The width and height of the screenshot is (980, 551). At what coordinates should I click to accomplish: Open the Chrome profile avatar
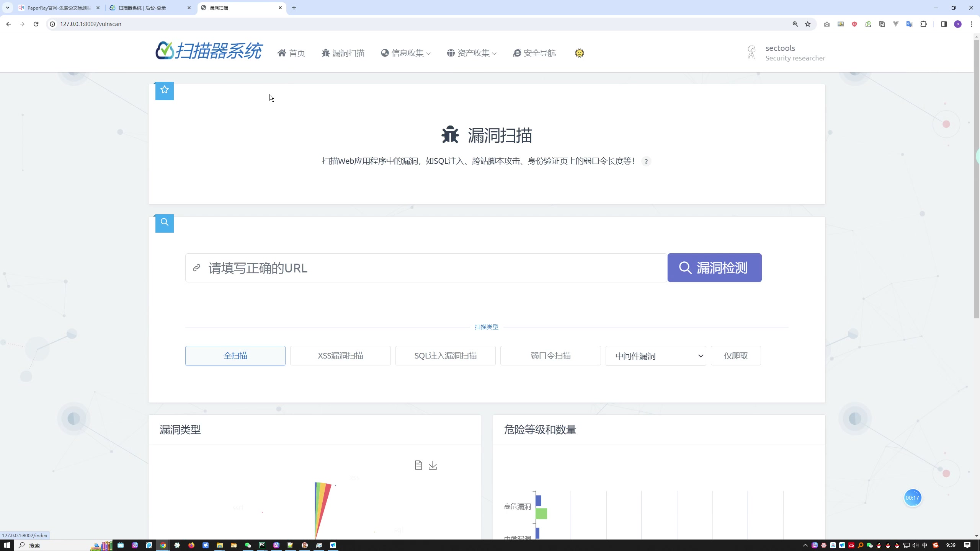[958, 24]
